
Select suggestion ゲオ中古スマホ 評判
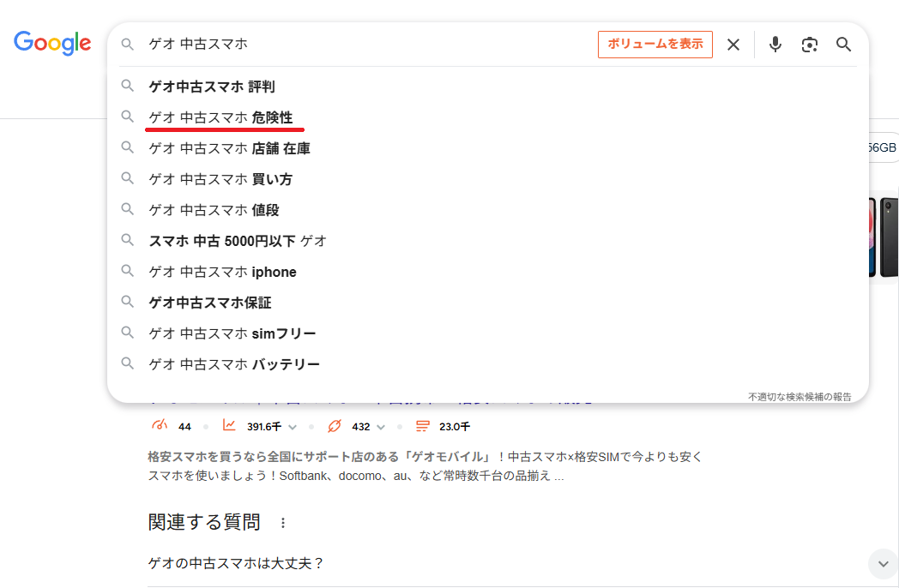coord(212,87)
